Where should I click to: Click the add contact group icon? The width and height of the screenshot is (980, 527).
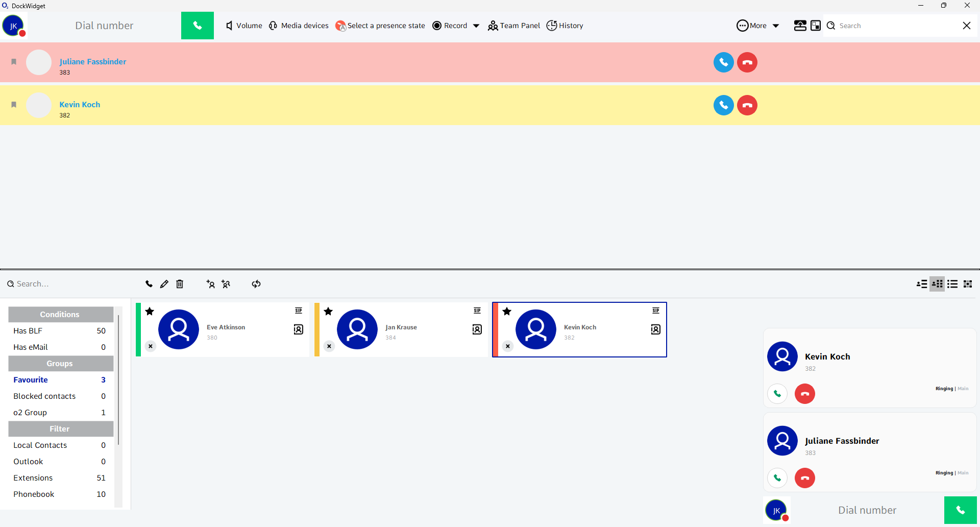click(226, 284)
